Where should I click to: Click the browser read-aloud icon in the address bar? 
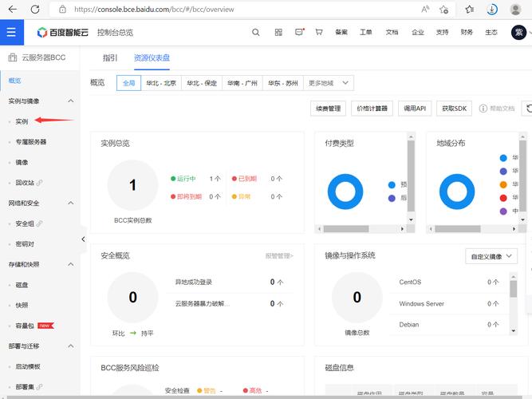point(425,9)
